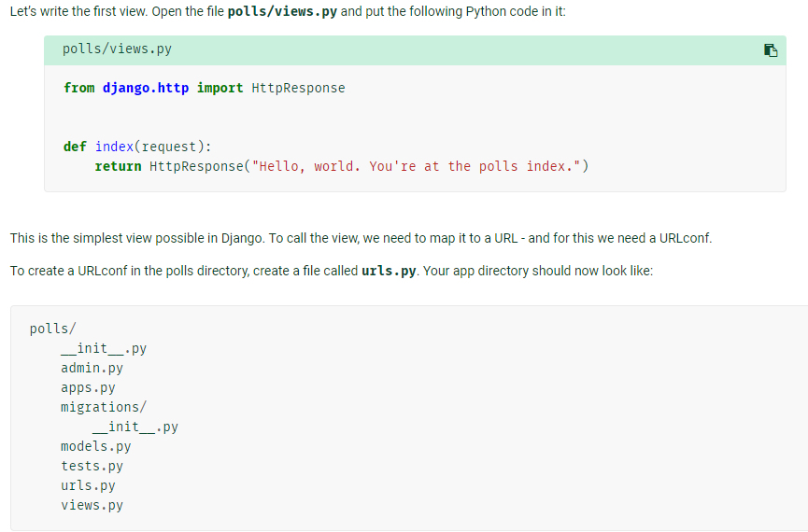Viewport: 808px width, 532px height.
Task: Click the 'polls/' directory line in listing
Action: tap(52, 329)
